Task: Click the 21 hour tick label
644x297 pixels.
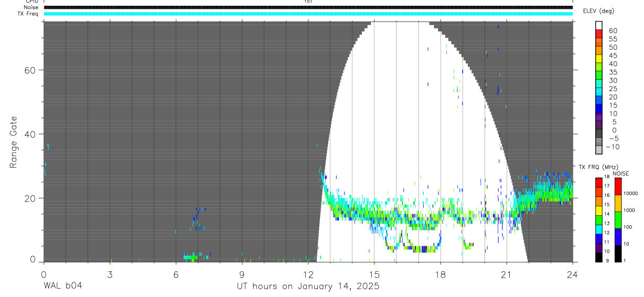Action: [x=507, y=274]
